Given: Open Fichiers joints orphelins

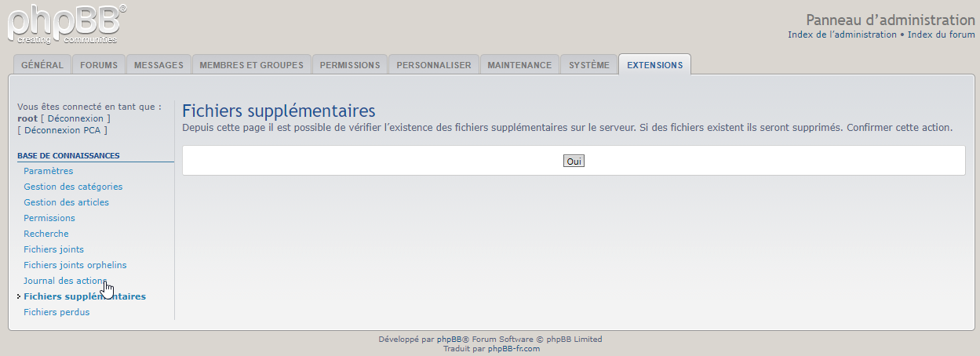Looking at the screenshot, I should click(x=75, y=265).
